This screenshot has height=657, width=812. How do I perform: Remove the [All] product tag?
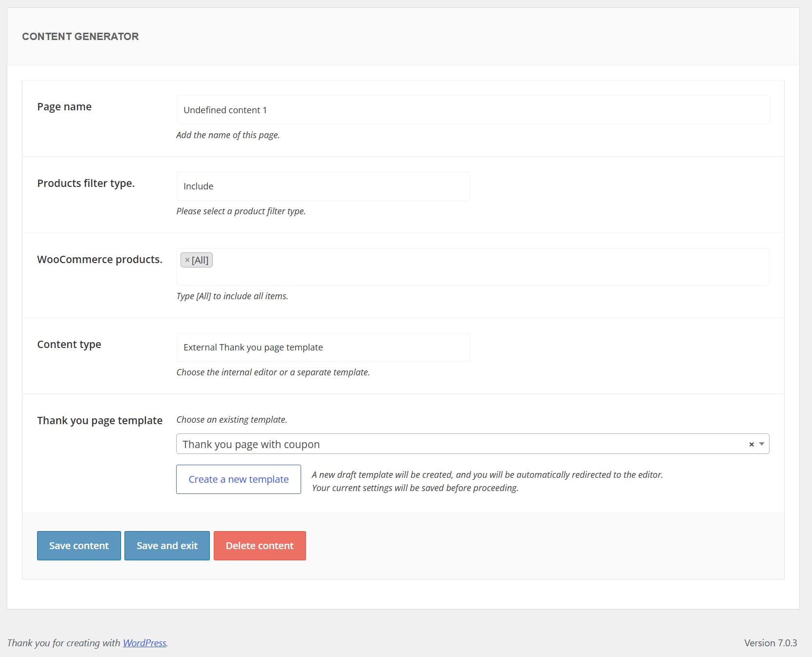187,260
